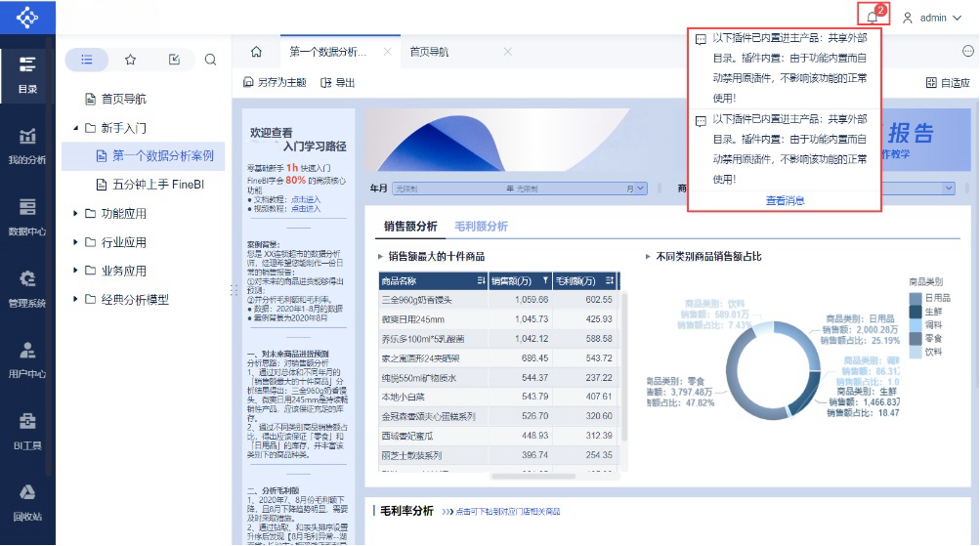Image resolution: width=980 pixels, height=546 pixels.
Task: Open 用户中心 in the sidebar
Action: pos(27,359)
